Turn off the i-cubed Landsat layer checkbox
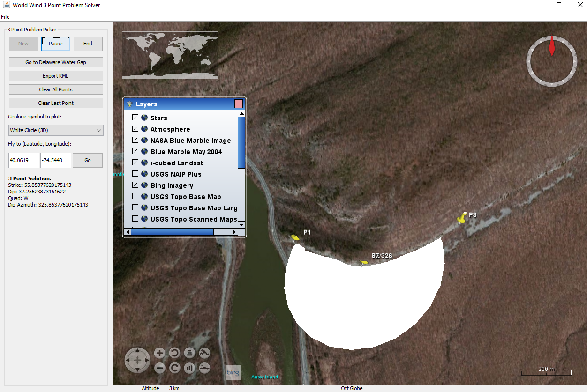 [x=135, y=163]
